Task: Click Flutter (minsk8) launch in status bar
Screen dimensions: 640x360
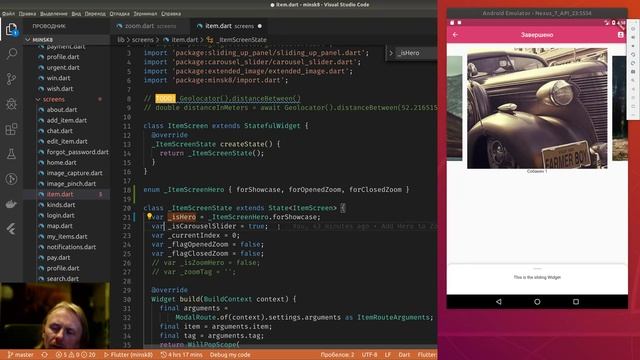Action: point(129,355)
